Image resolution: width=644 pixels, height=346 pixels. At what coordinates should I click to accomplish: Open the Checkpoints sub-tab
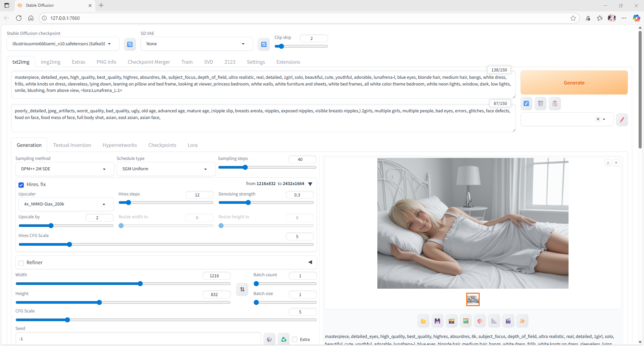tap(162, 145)
